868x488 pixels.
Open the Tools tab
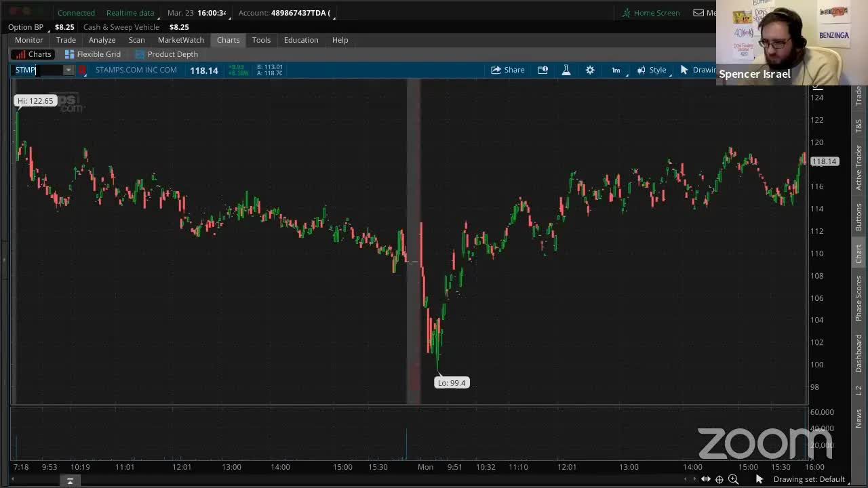pos(261,40)
